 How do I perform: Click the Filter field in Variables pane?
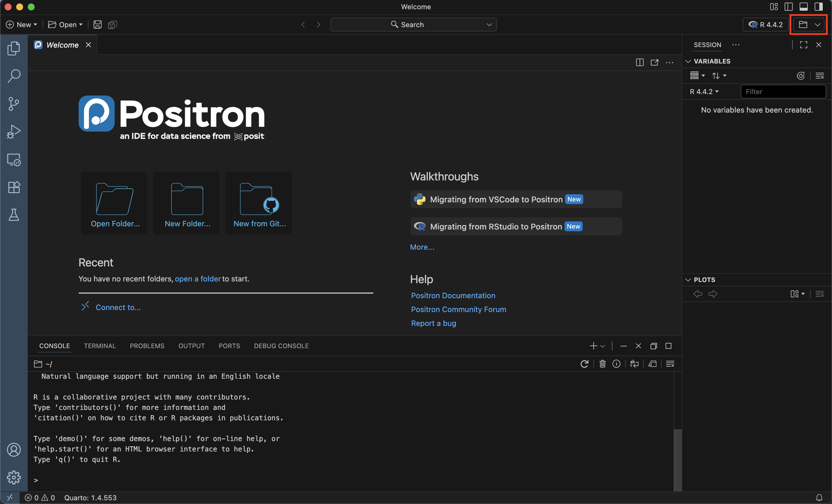[783, 92]
